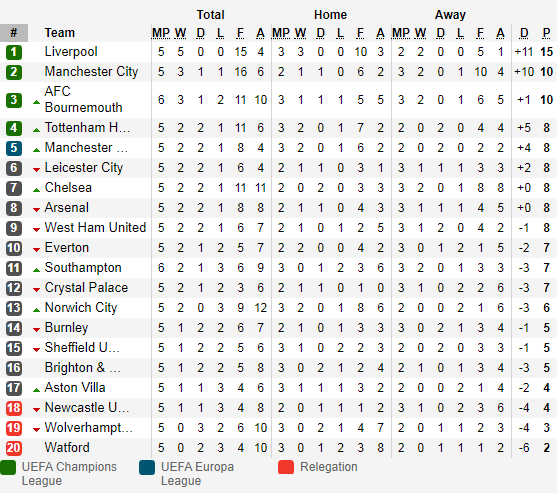Click Liverpool's green rank 1 badge
The height and width of the screenshot is (493, 557).
point(14,52)
